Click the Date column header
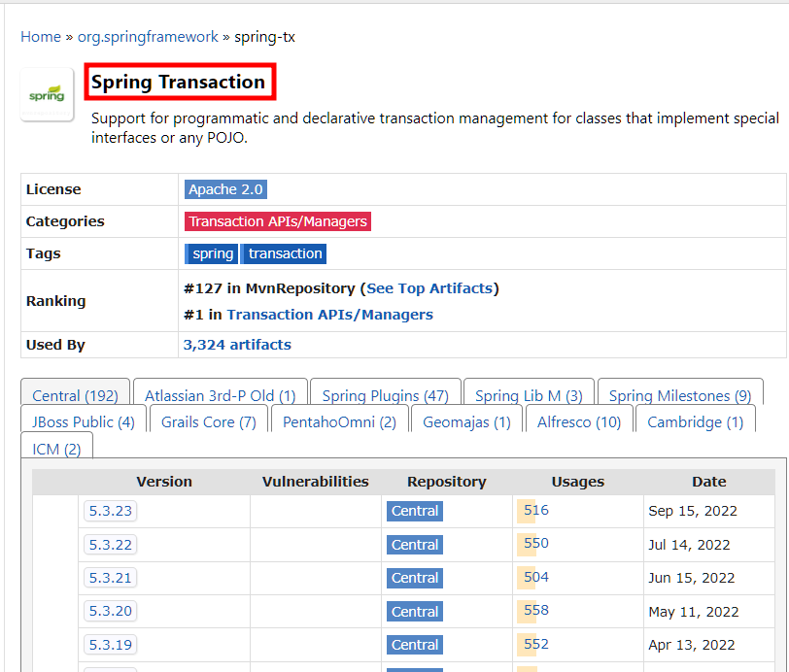This screenshot has width=789, height=672. point(709,482)
